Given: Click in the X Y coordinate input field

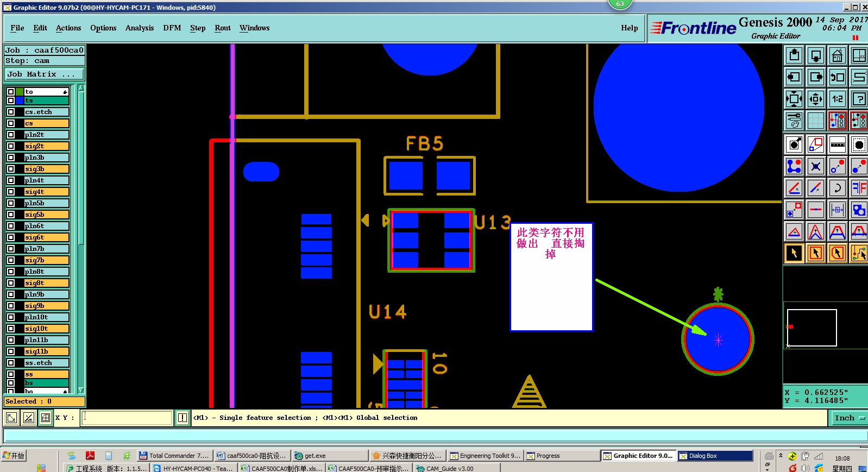Looking at the screenshot, I should [127, 418].
